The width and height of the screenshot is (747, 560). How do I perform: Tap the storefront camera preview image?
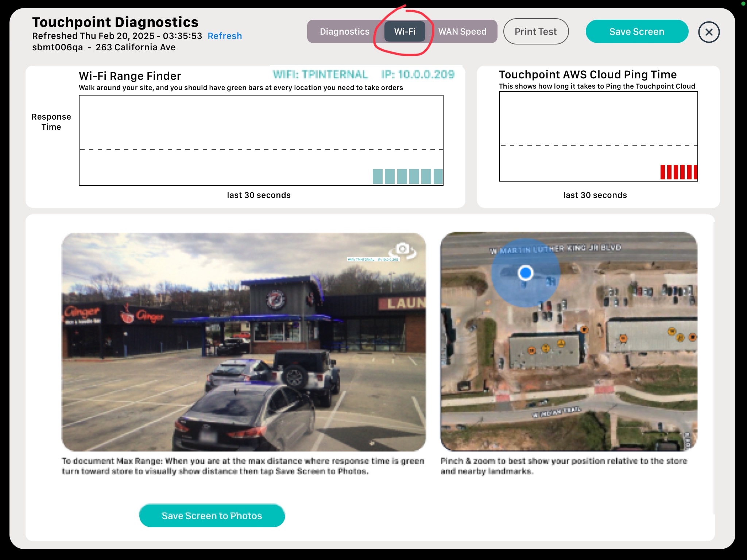click(244, 342)
